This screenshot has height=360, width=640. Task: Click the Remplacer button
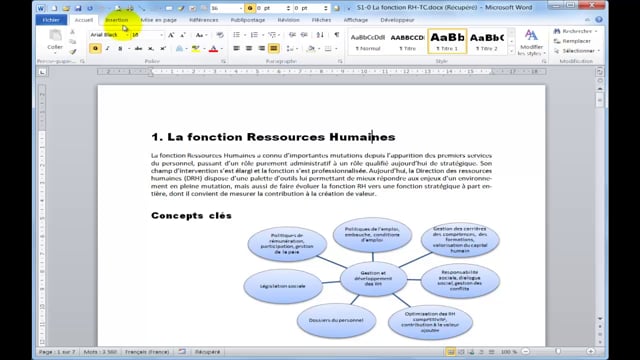(x=573, y=41)
